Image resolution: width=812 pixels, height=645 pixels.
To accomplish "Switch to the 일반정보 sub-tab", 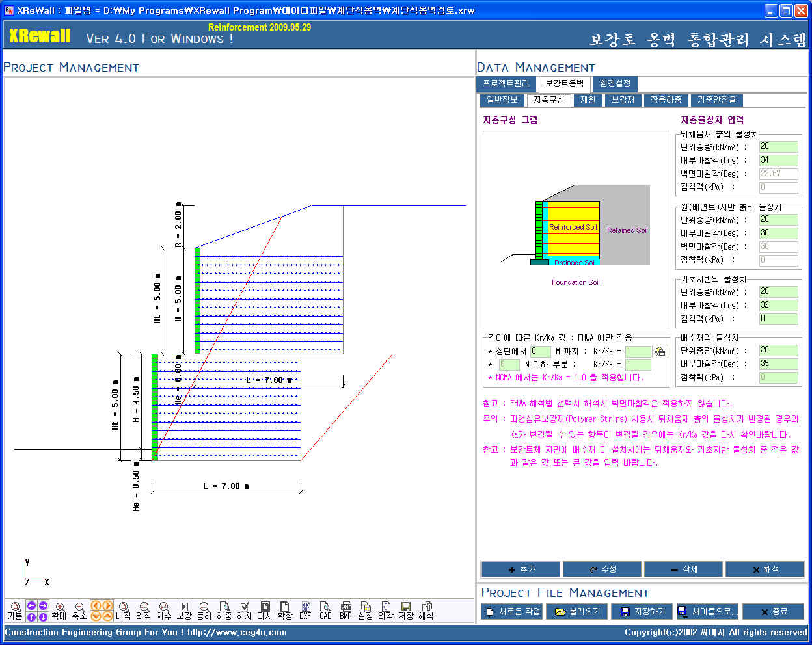I will [502, 100].
